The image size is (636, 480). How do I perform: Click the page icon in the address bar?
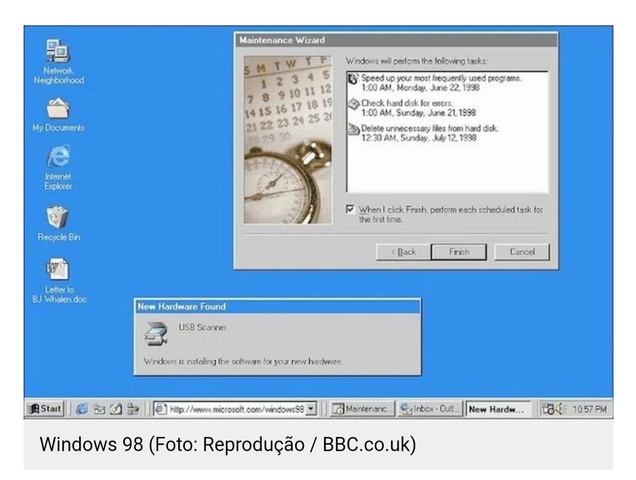161,409
